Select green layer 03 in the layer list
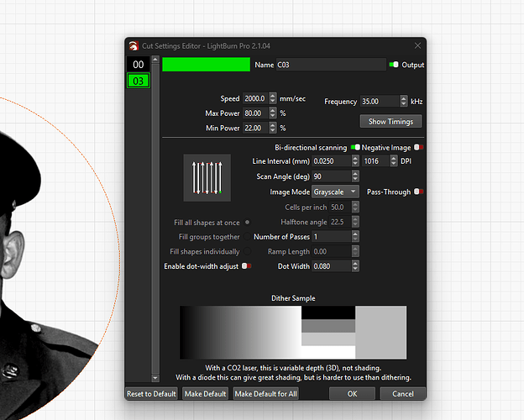Viewport: 524px width, 420px height. [x=139, y=81]
